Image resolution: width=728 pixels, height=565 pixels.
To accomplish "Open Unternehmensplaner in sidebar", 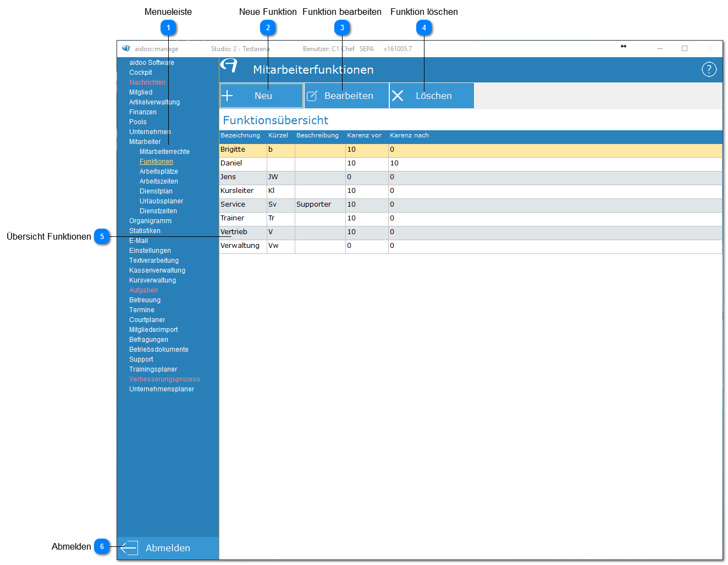I will coord(162,389).
